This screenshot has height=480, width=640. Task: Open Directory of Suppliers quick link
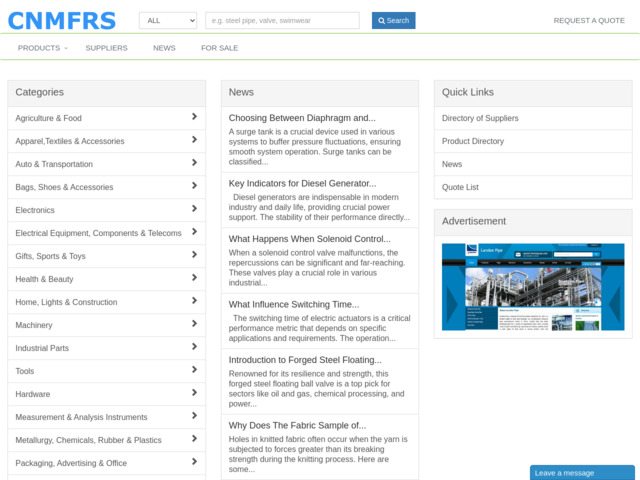[x=480, y=118]
